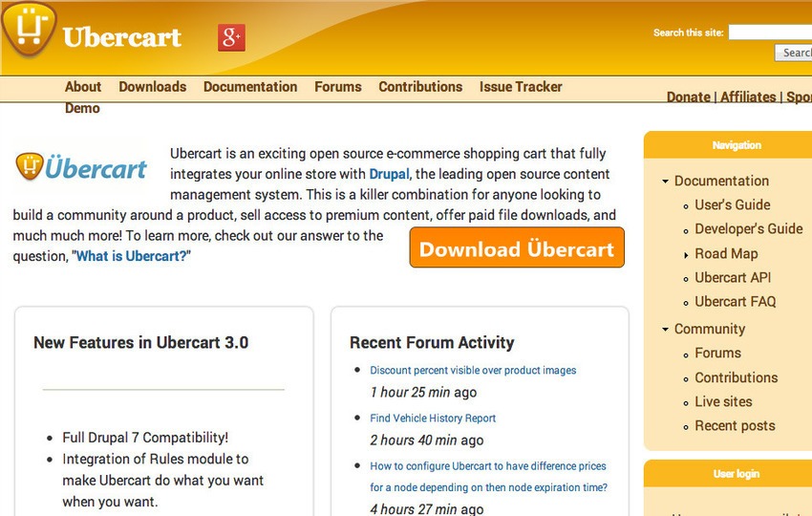The height and width of the screenshot is (516, 812).
Task: Open the Issue Tracker menu item
Action: pyautogui.click(x=521, y=87)
